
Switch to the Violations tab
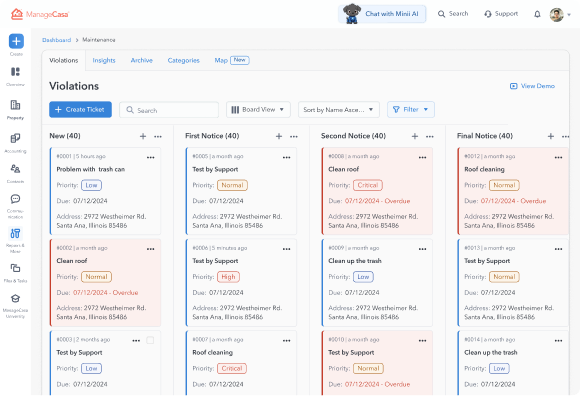pyautogui.click(x=64, y=60)
